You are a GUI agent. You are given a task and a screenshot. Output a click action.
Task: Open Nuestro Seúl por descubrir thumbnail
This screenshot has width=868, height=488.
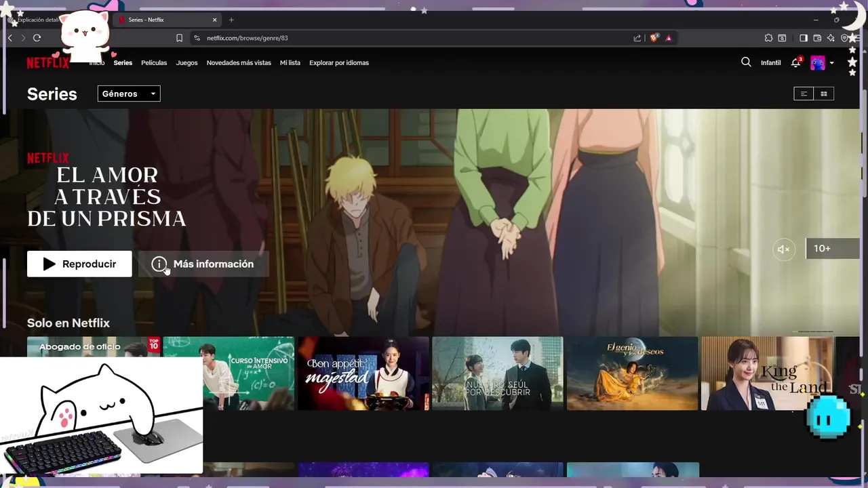coord(498,373)
